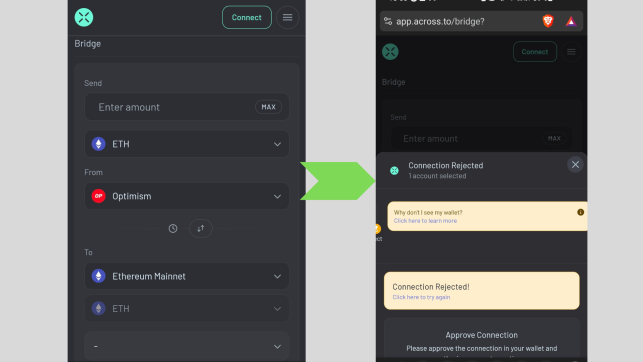Open site settings icon before the URL

coord(388,21)
